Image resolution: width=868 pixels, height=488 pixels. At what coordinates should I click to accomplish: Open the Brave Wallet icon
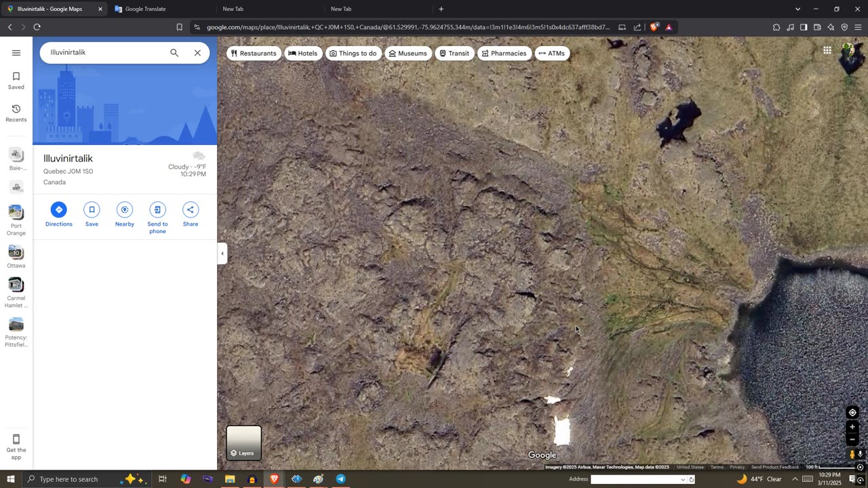point(817,27)
